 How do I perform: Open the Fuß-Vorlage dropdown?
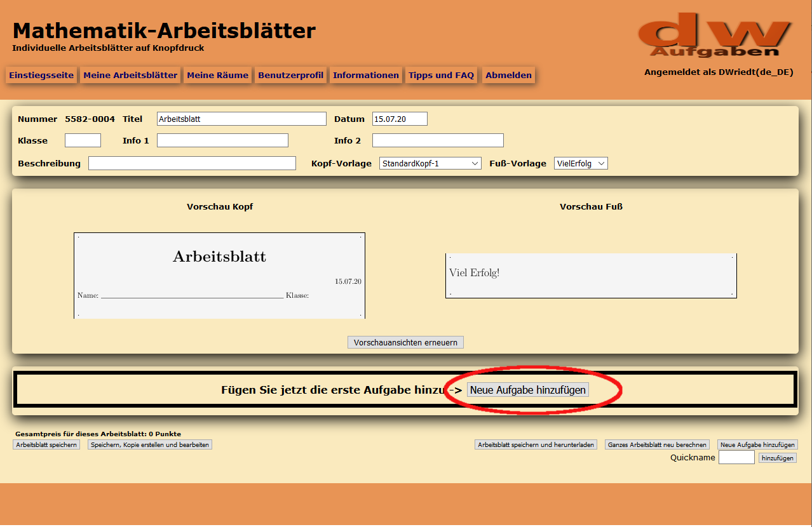(581, 163)
